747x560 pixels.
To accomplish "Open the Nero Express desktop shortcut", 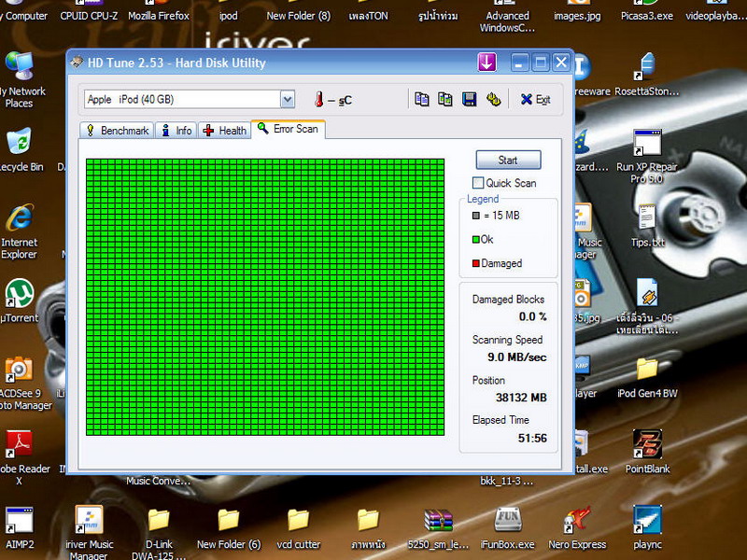I will point(577,521).
